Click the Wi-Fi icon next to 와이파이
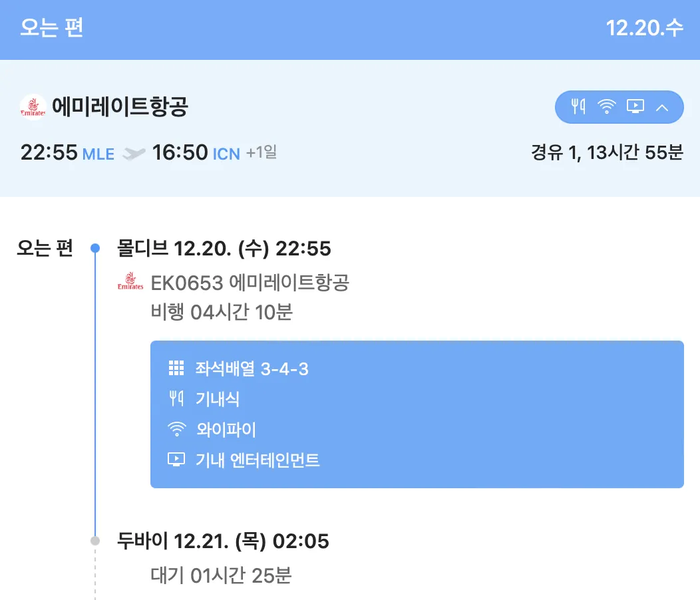Screen dimensions: 700x600 (176, 430)
